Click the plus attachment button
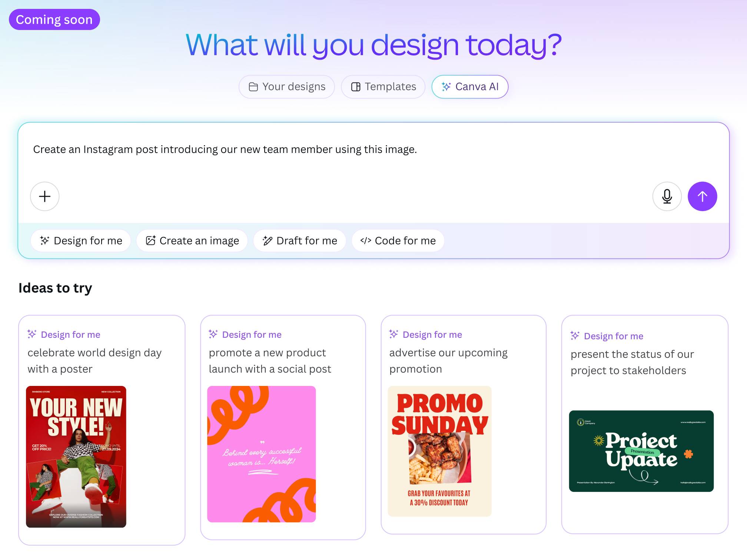 point(44,196)
